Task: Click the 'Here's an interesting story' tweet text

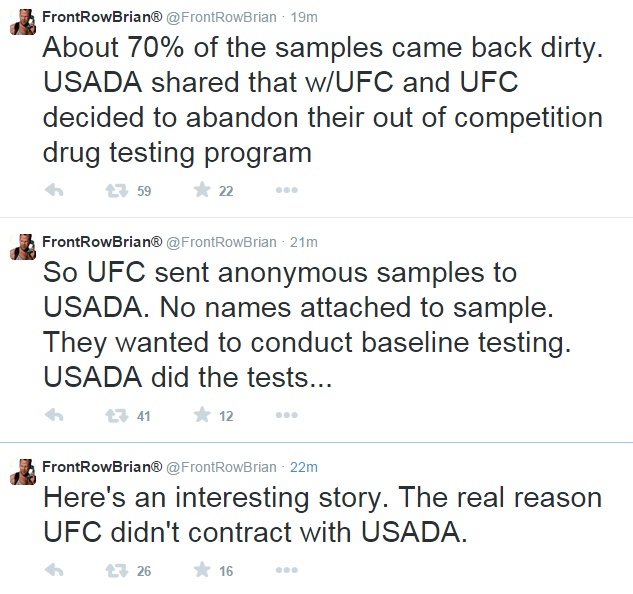Action: pyautogui.click(x=321, y=514)
